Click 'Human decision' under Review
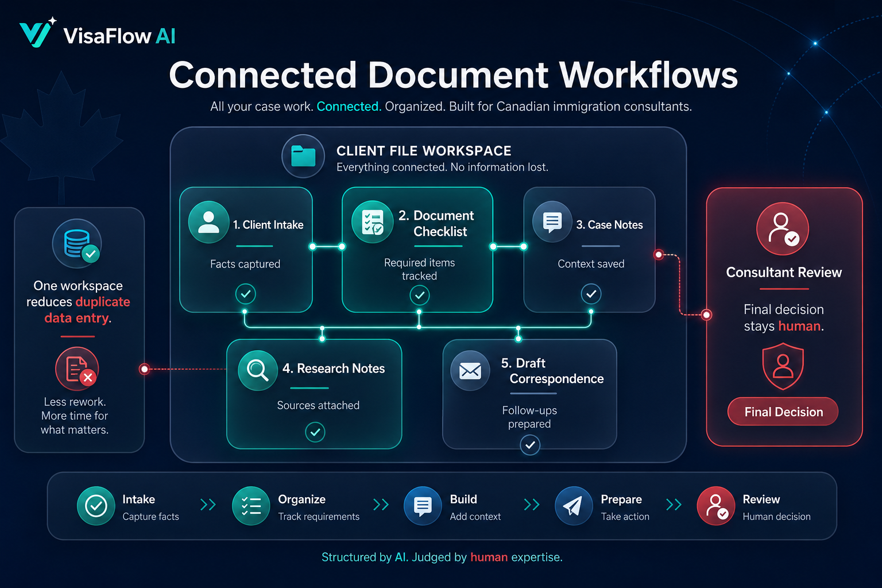 [776, 517]
